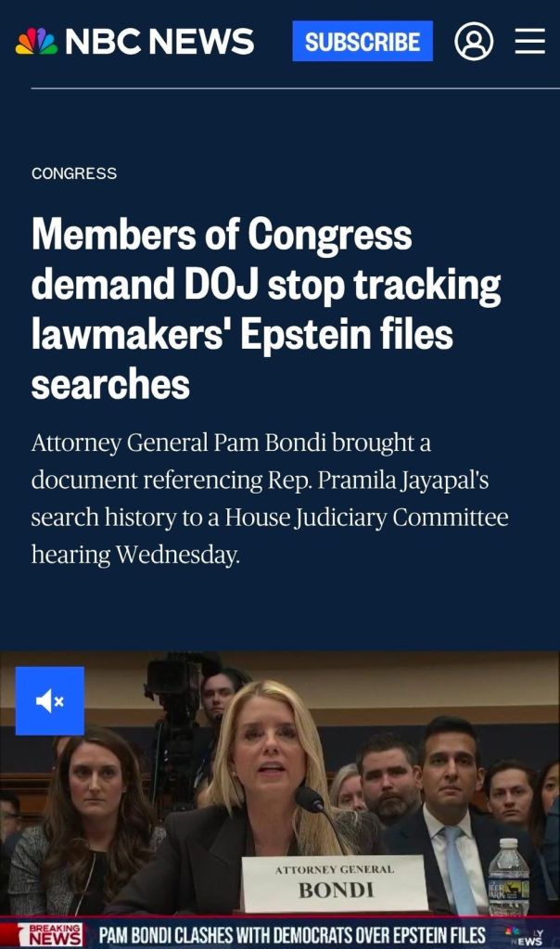Viewport: 560px width, 949px height.
Task: Click the NBC News watermark in the video's corner
Action: [525, 937]
